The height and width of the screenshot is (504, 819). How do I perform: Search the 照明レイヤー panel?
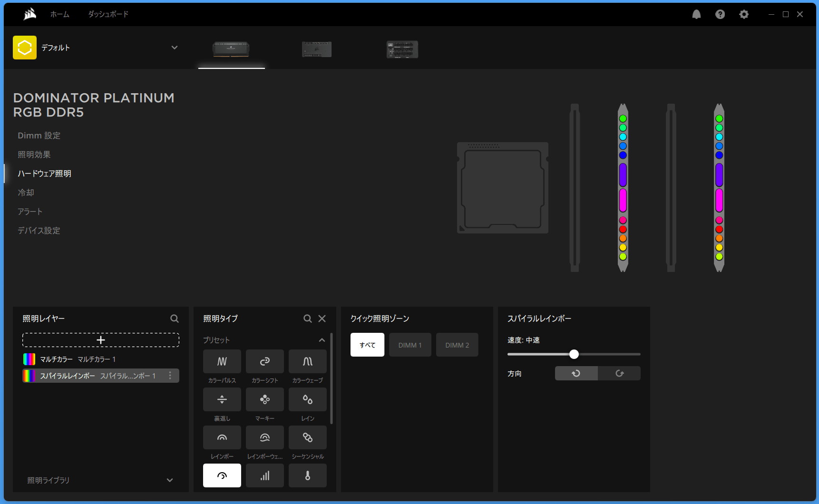pos(175,319)
